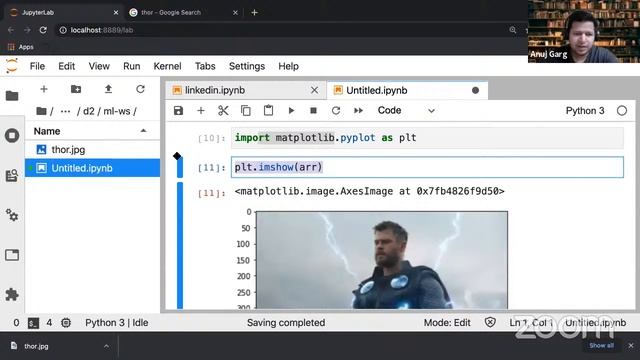
Task: Collapse the cell 11 output via blue bar
Action: (180, 245)
